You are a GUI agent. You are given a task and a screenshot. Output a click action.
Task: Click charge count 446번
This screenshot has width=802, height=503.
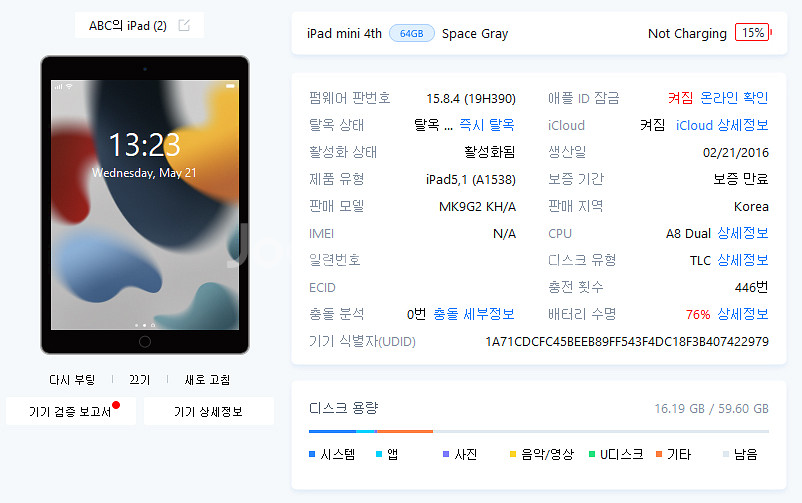(x=751, y=288)
